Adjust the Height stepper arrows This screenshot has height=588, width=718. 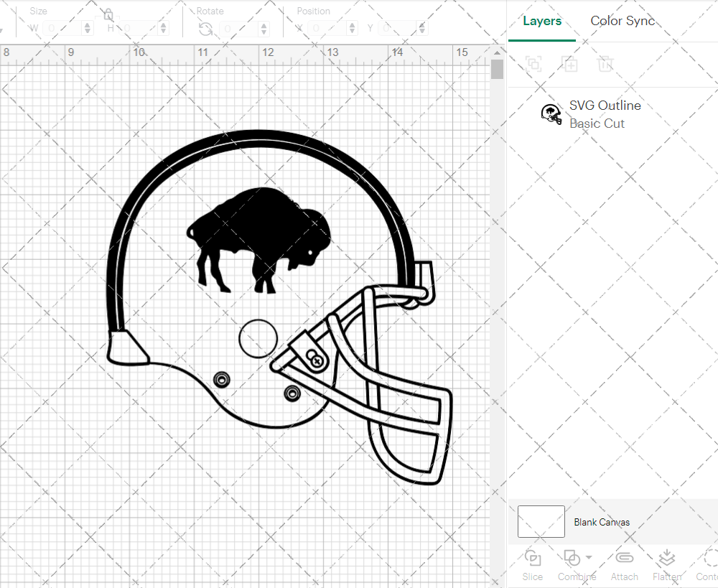tap(164, 29)
